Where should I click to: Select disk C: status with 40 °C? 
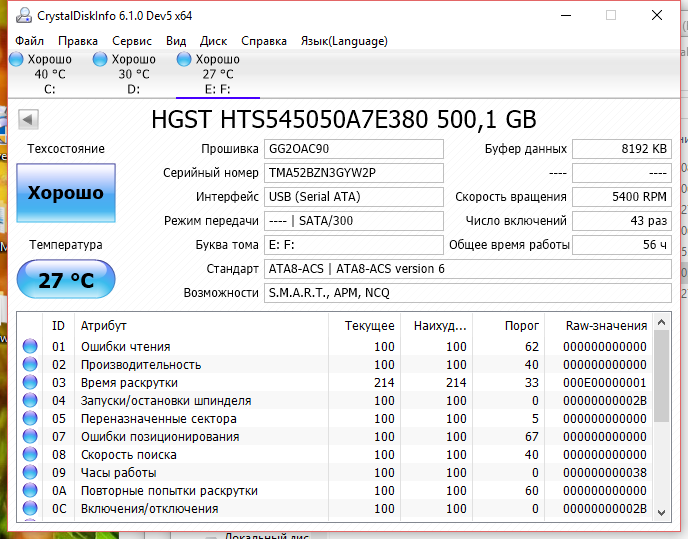[50, 74]
